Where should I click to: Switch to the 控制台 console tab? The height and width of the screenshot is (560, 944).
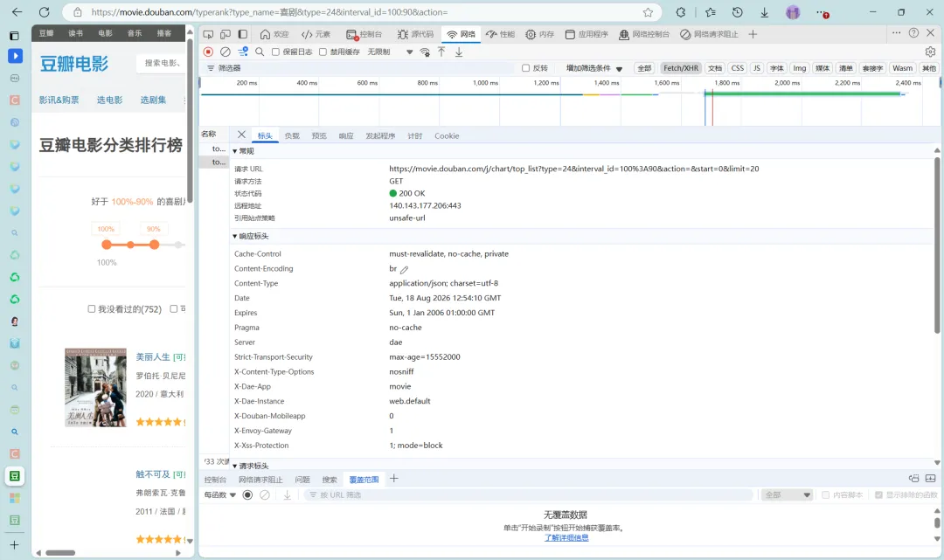[x=364, y=34]
